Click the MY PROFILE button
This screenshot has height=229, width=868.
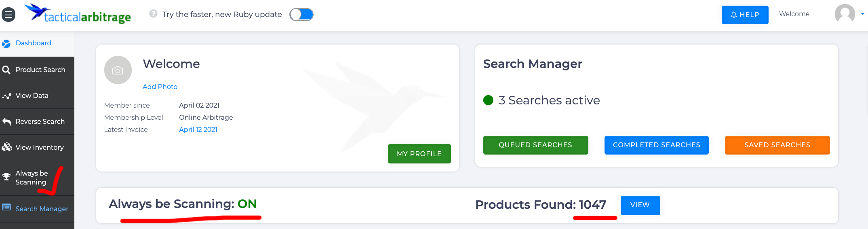[419, 154]
